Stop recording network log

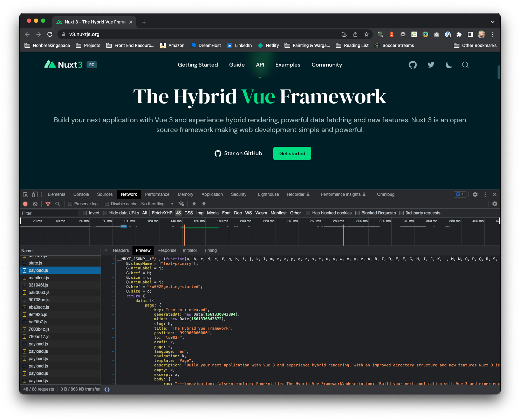25,204
